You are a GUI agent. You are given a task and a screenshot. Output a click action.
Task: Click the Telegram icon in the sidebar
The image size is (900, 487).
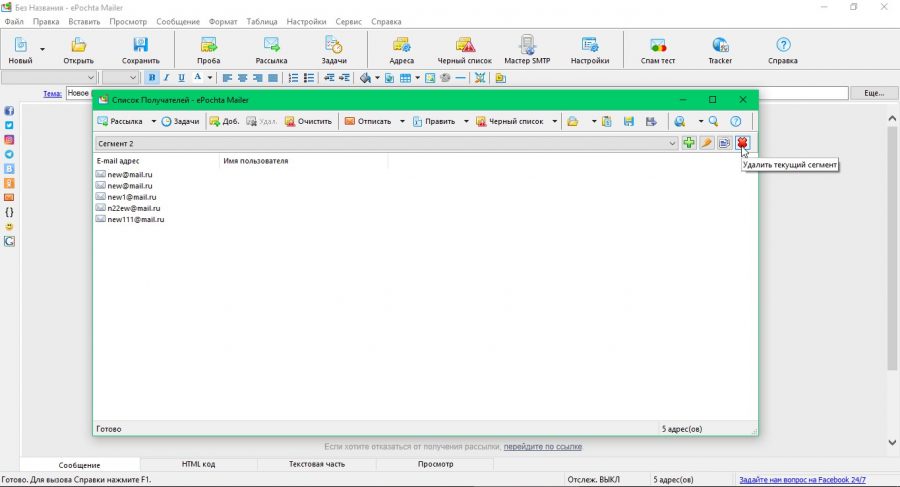point(9,154)
